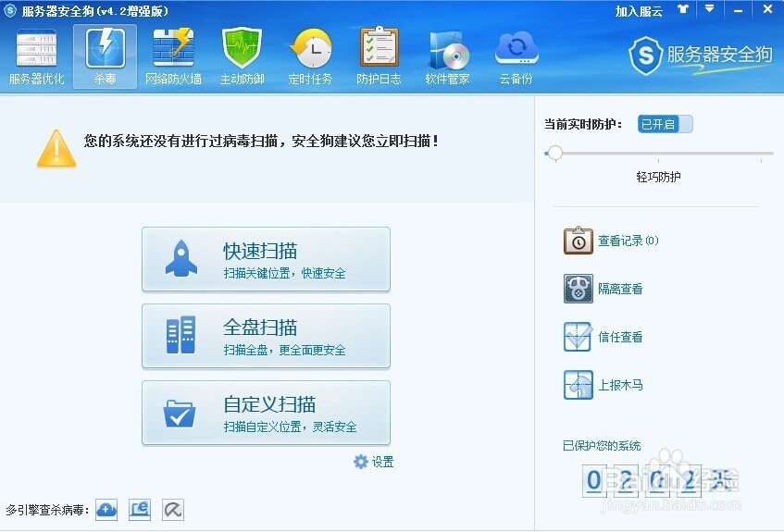The width and height of the screenshot is (784, 532).
Task: Open the 软件管家 software manager
Action: pyautogui.click(x=447, y=57)
